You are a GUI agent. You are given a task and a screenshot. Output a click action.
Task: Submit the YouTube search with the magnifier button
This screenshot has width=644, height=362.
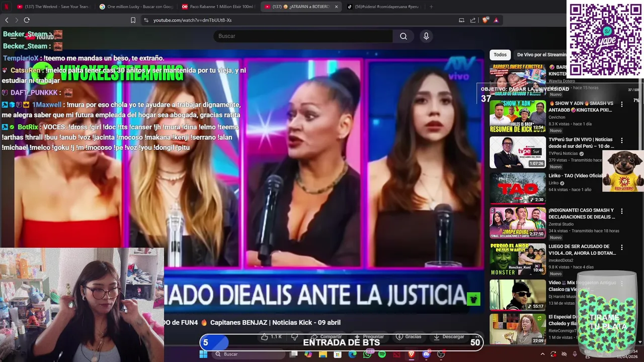tap(404, 36)
